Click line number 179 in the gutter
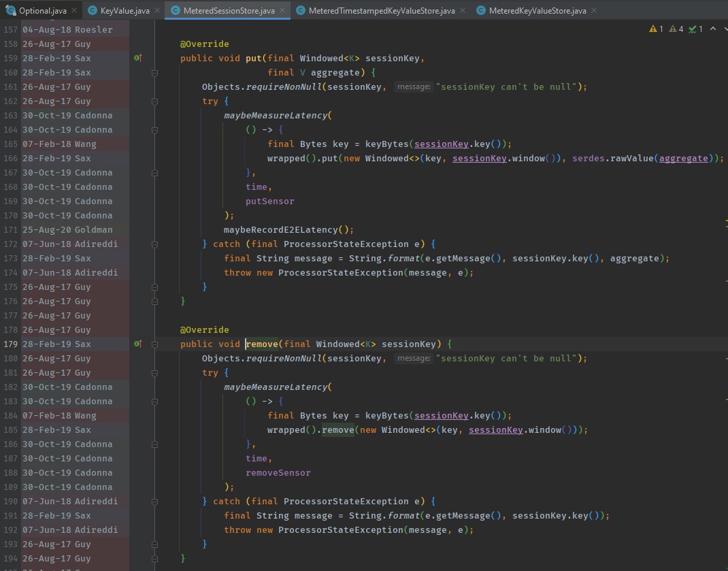Screen dimensions: 728x571 click(x=10, y=344)
